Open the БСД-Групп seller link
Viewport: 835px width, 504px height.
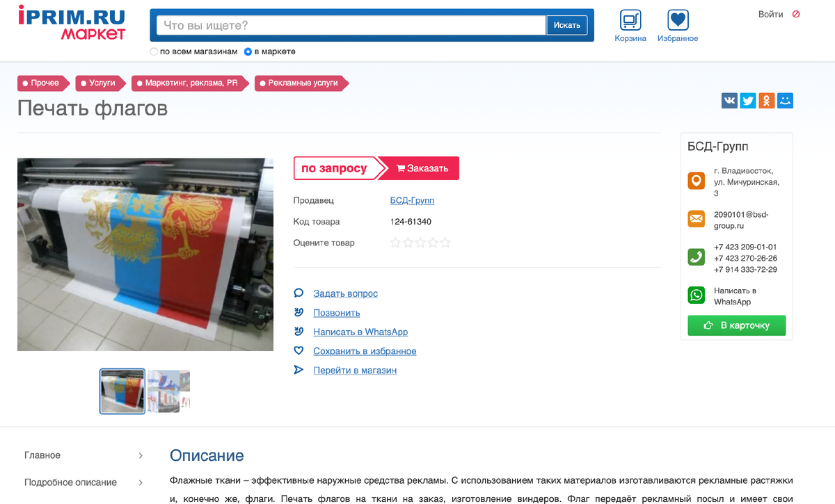tap(412, 200)
